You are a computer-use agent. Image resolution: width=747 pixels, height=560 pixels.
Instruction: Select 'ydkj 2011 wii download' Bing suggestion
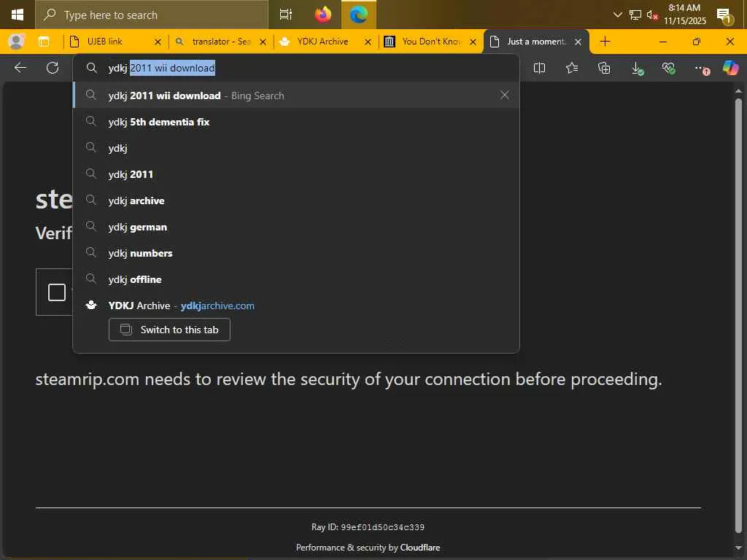tap(296, 96)
